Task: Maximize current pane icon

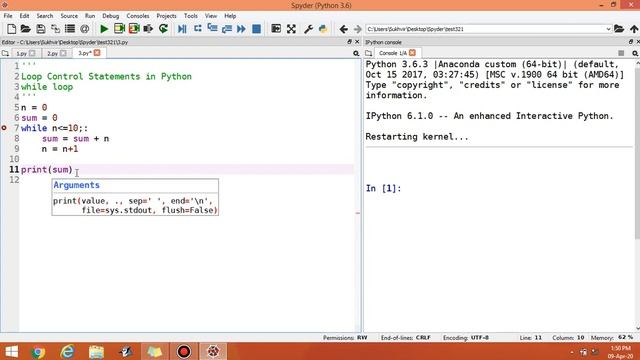Action: (x=276, y=29)
